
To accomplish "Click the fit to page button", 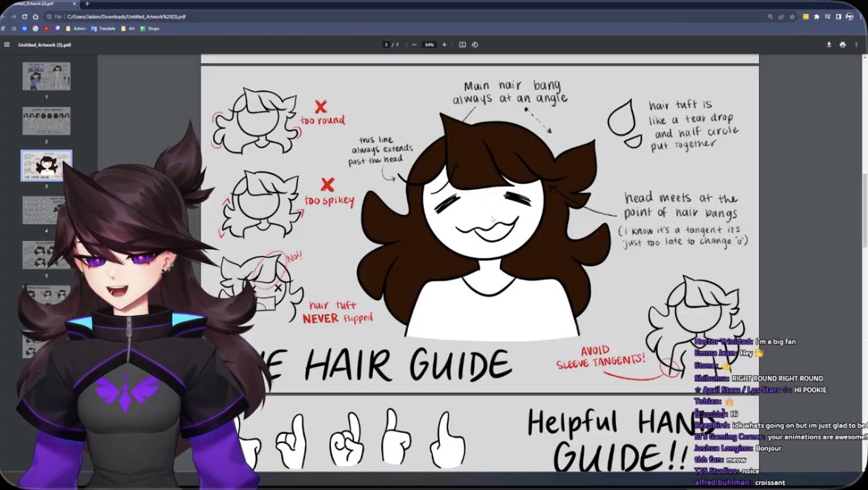I will [x=462, y=44].
